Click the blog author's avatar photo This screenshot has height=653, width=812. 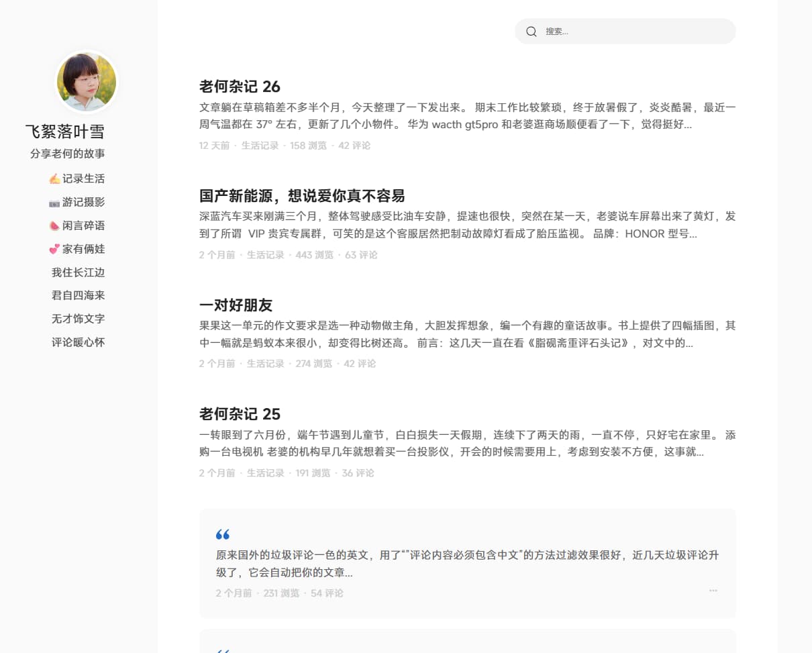coord(87,83)
